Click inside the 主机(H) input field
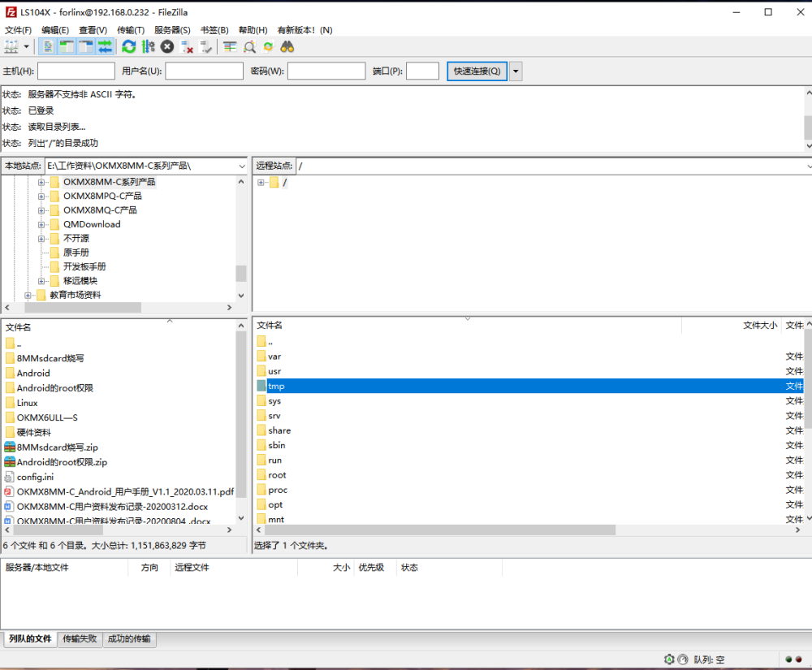Viewport: 812px width, 670px height. pos(76,71)
